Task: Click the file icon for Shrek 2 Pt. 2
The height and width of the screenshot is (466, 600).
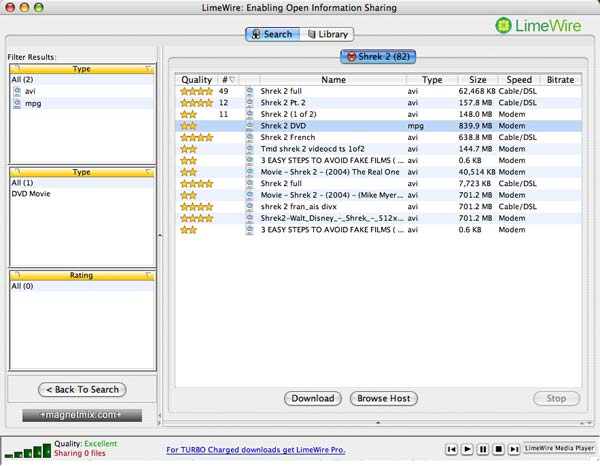Action: click(249, 103)
